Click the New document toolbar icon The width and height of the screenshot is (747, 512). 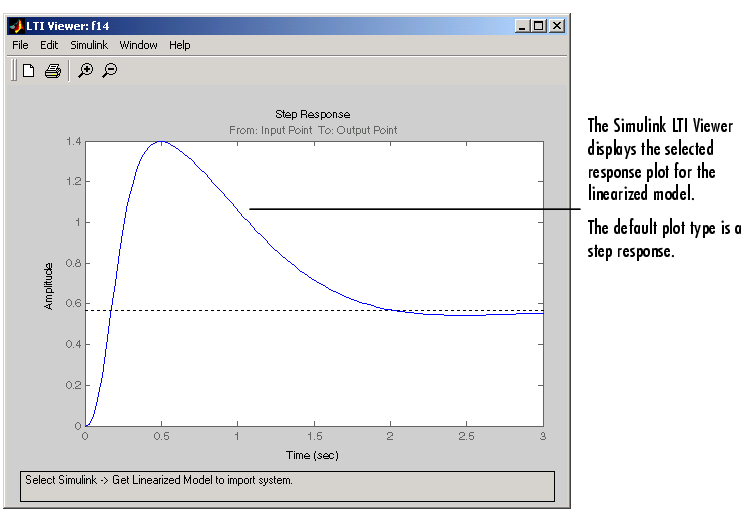pos(29,70)
